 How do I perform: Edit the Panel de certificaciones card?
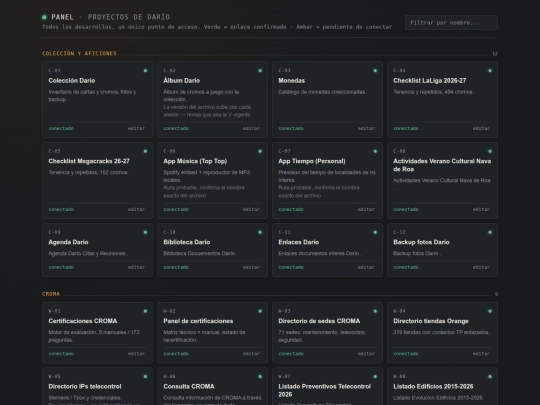pos(251,353)
